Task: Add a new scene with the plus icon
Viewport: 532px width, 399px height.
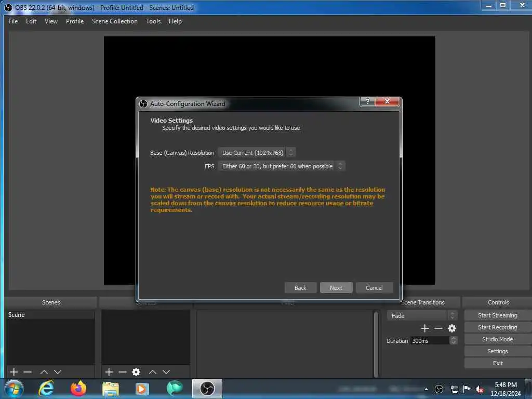Action: tap(14, 372)
